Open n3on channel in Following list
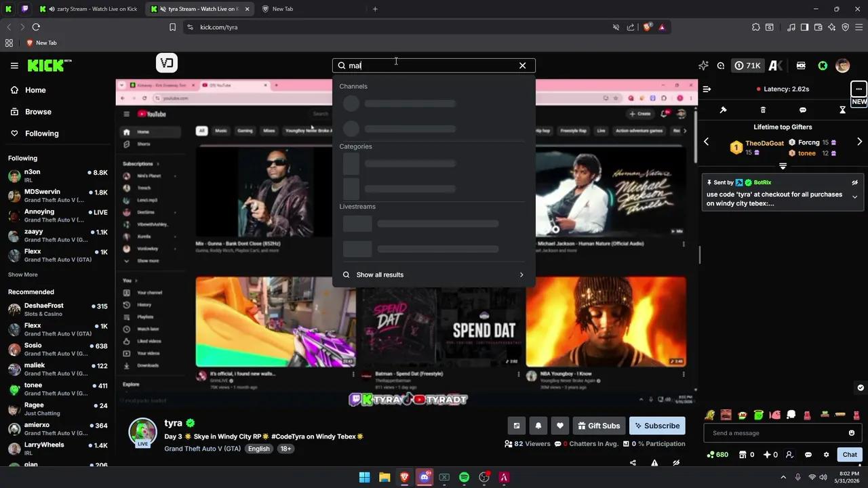The width and height of the screenshot is (868, 488). [58, 176]
